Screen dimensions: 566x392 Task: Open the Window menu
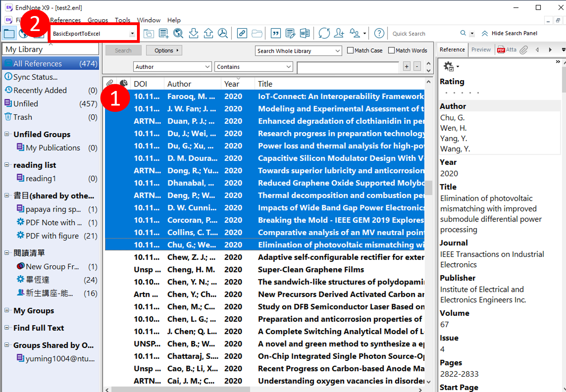pyautogui.click(x=149, y=20)
